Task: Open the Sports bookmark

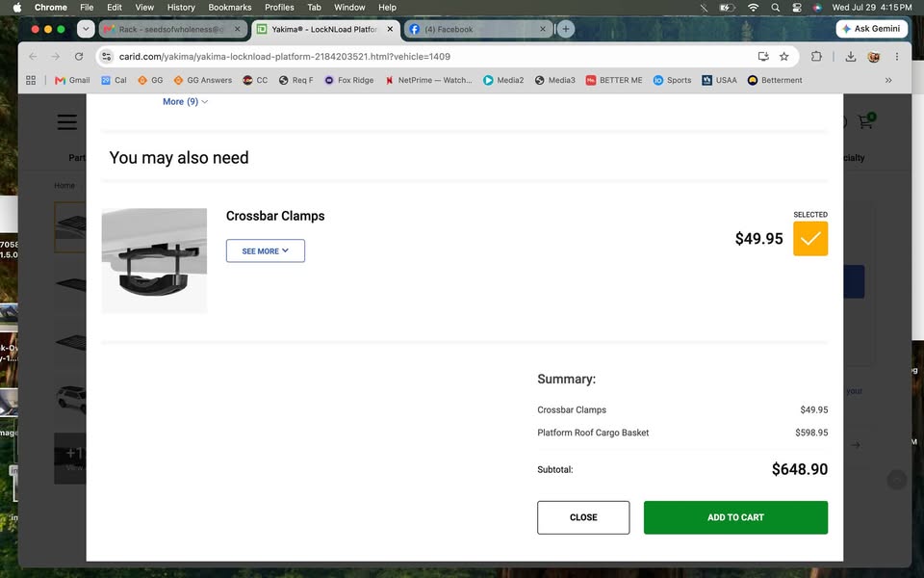Action: 673,80
